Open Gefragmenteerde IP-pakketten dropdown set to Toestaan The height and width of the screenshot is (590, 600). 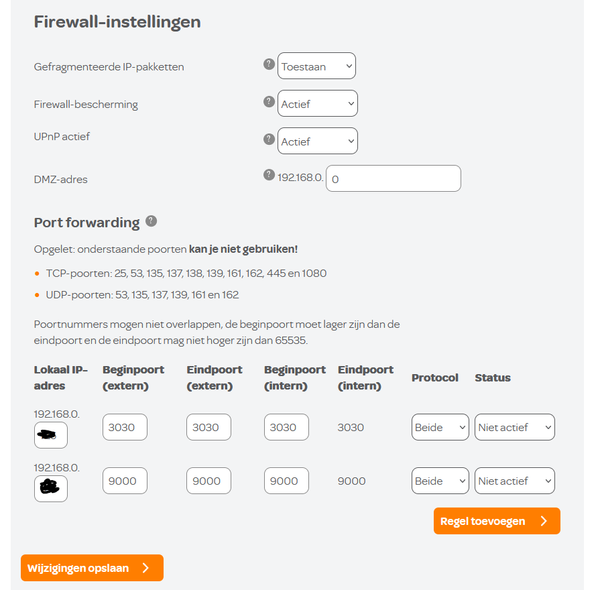(x=317, y=66)
